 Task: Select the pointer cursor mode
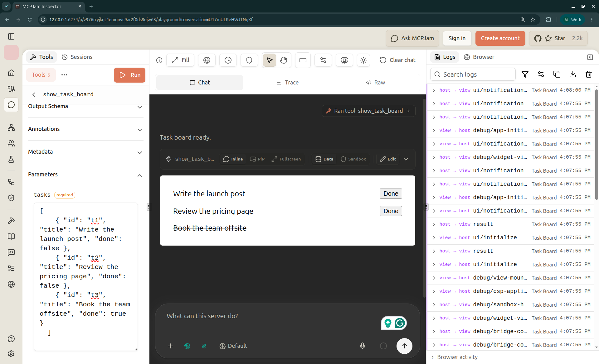(x=270, y=60)
